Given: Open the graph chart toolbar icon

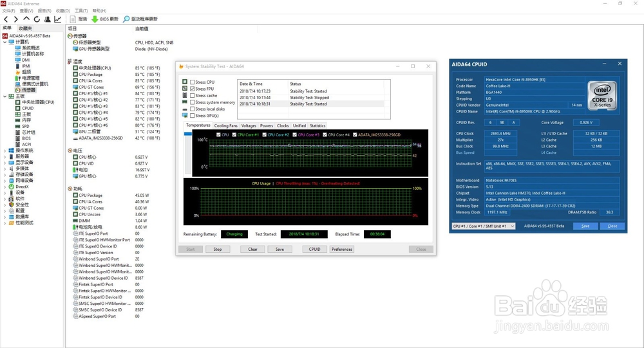Looking at the screenshot, I should coord(58,19).
